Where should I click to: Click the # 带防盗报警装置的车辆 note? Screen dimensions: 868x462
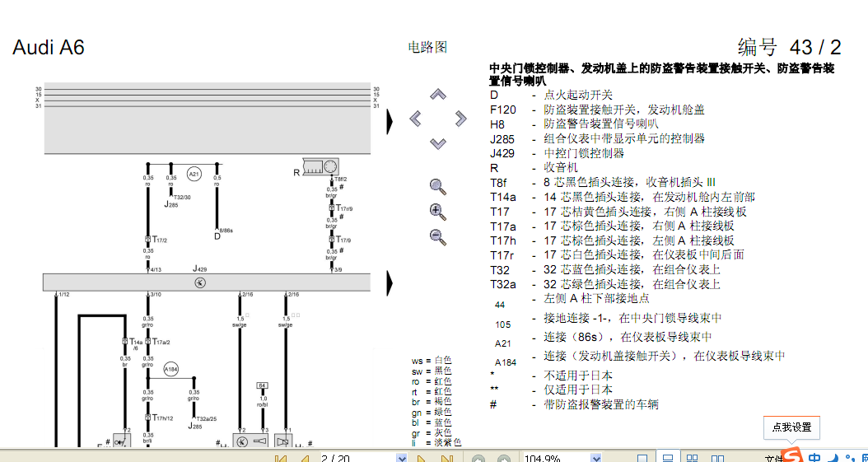574,404
